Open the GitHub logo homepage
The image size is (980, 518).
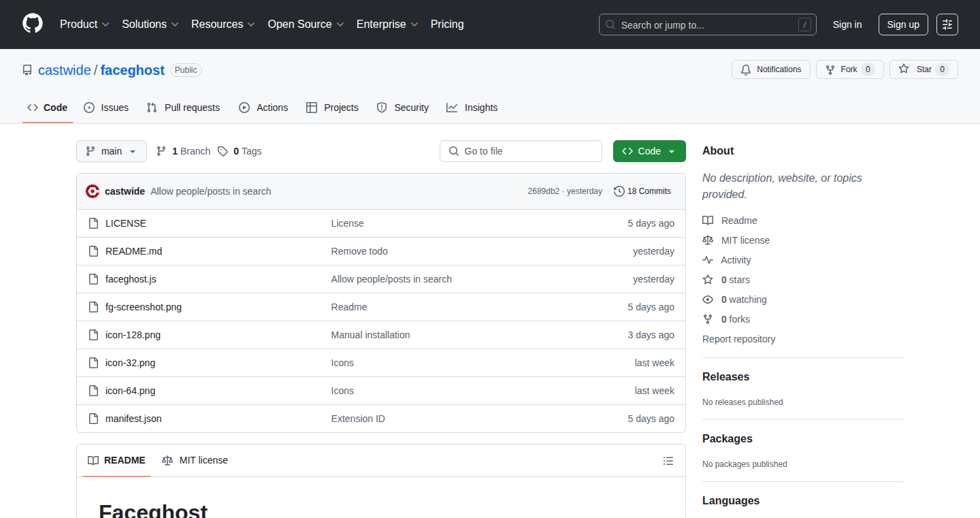(33, 25)
